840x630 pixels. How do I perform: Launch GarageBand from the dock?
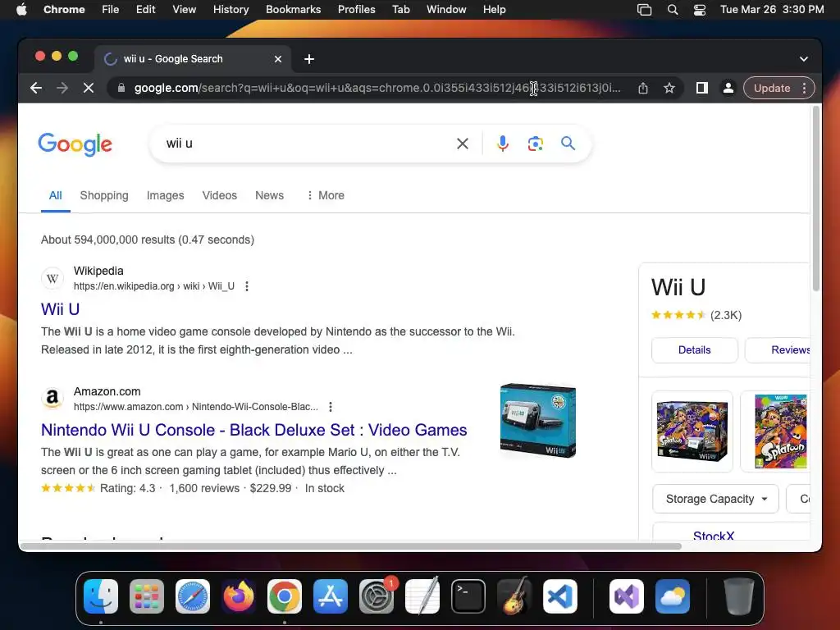point(514,596)
